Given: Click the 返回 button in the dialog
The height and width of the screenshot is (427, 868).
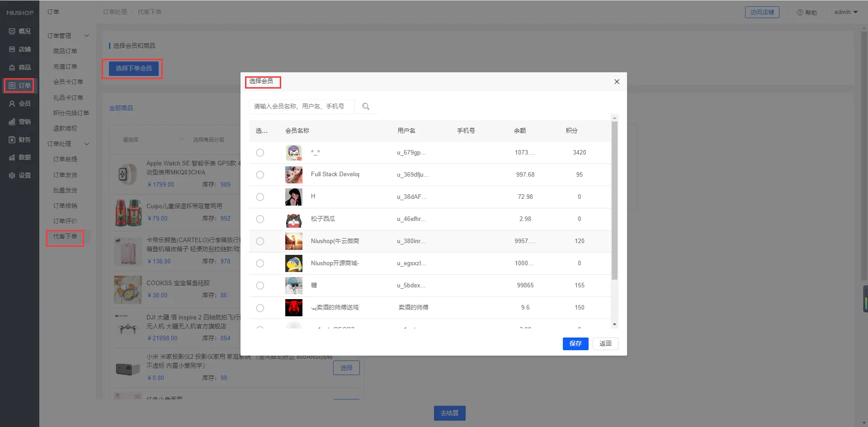Looking at the screenshot, I should (x=605, y=344).
